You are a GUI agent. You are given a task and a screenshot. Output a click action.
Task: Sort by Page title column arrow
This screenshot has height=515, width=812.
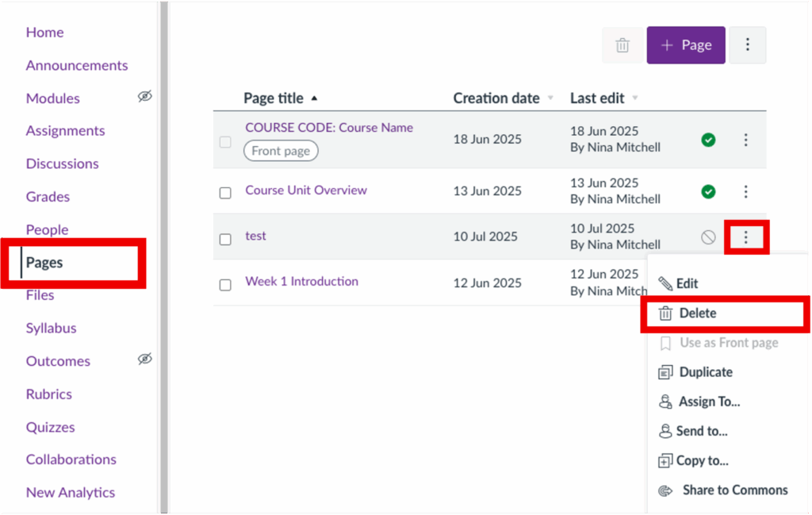(314, 98)
